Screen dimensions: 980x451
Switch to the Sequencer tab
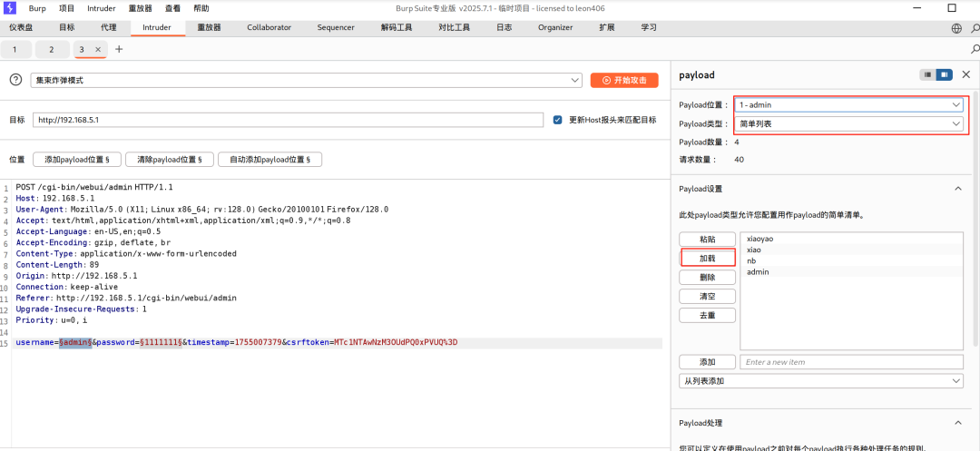(336, 27)
